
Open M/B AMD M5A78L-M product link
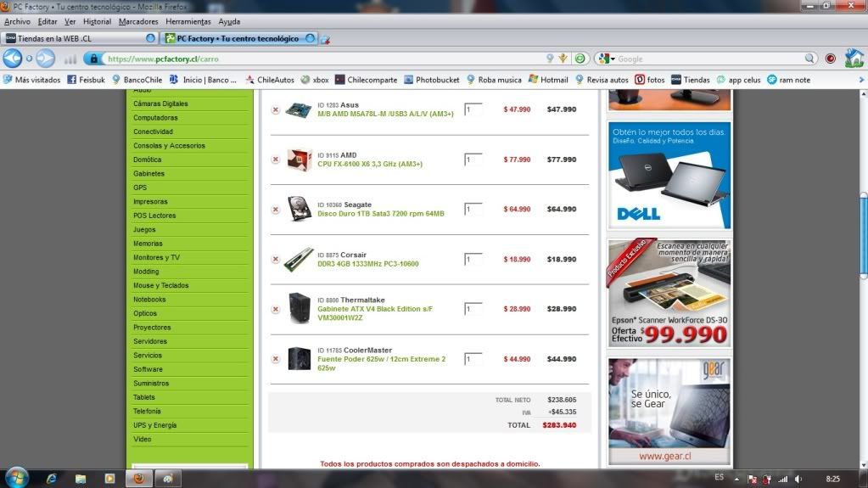pos(385,114)
